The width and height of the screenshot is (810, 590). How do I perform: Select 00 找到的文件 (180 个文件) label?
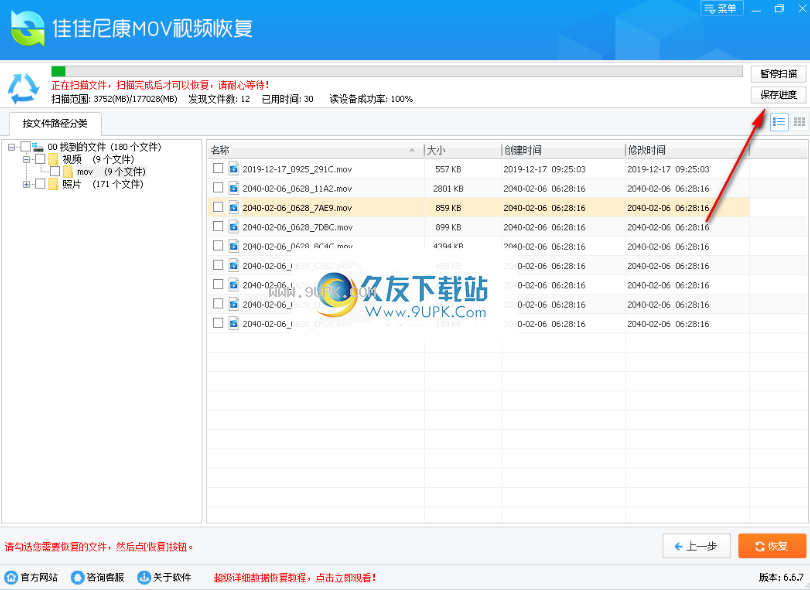point(104,147)
